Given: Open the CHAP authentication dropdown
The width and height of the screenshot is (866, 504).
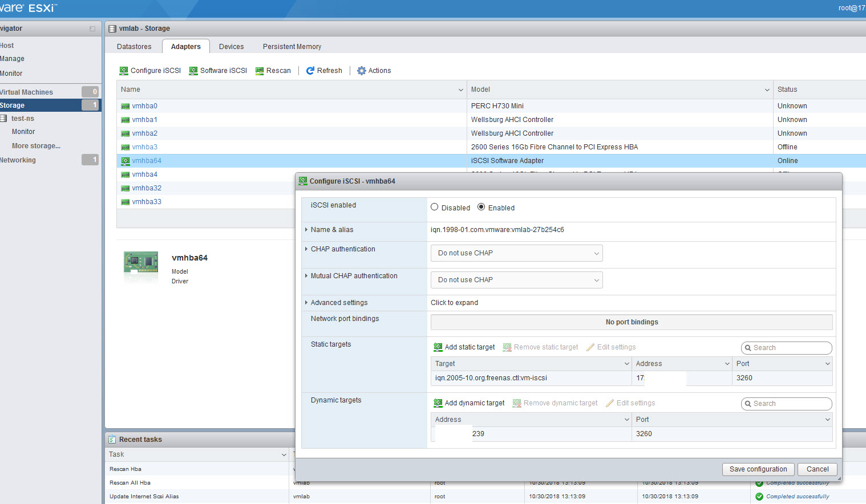Looking at the screenshot, I should (x=516, y=253).
